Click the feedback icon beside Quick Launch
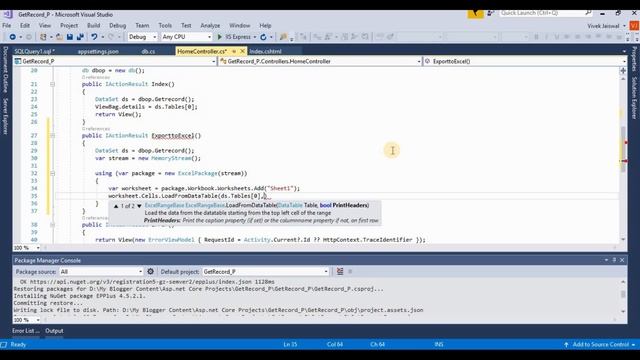The image size is (640, 360). pos(491,13)
